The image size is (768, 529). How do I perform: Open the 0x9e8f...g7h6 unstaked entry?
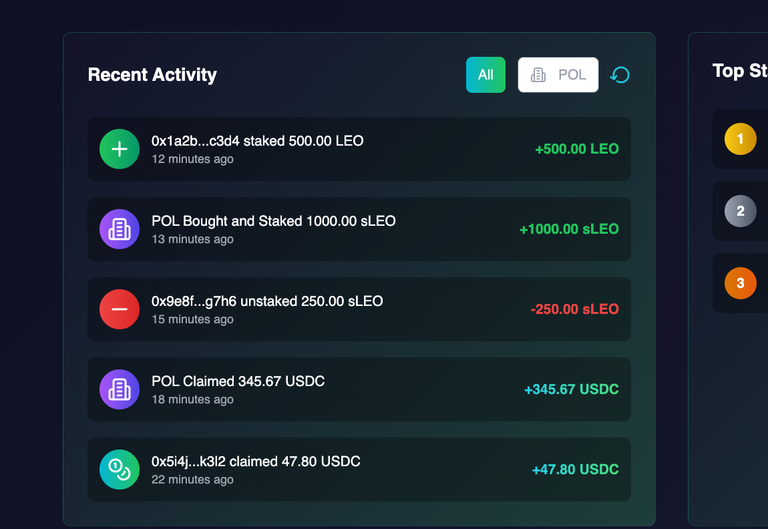pos(359,309)
